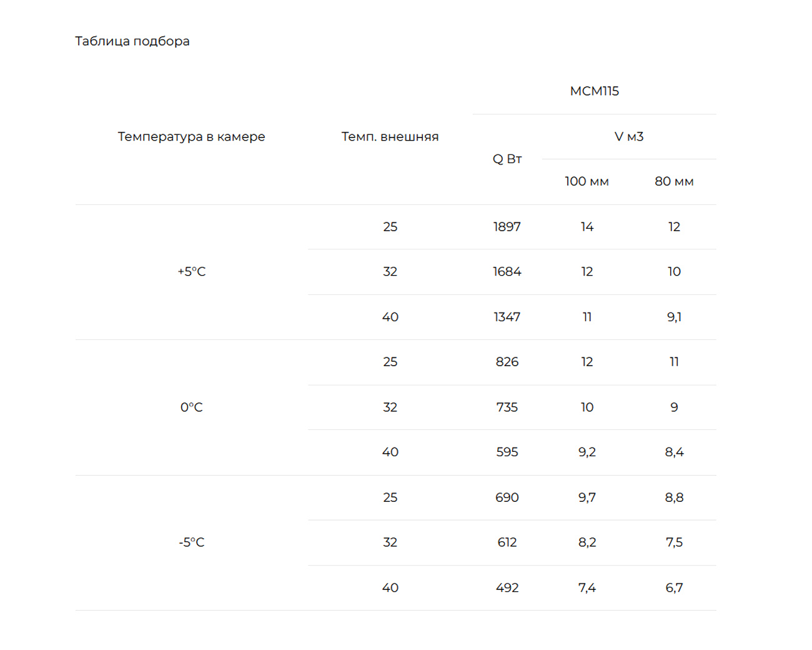This screenshot has width=812, height=650.
Task: Select the -5°C chamber temperature cell
Action: pyautogui.click(x=191, y=542)
